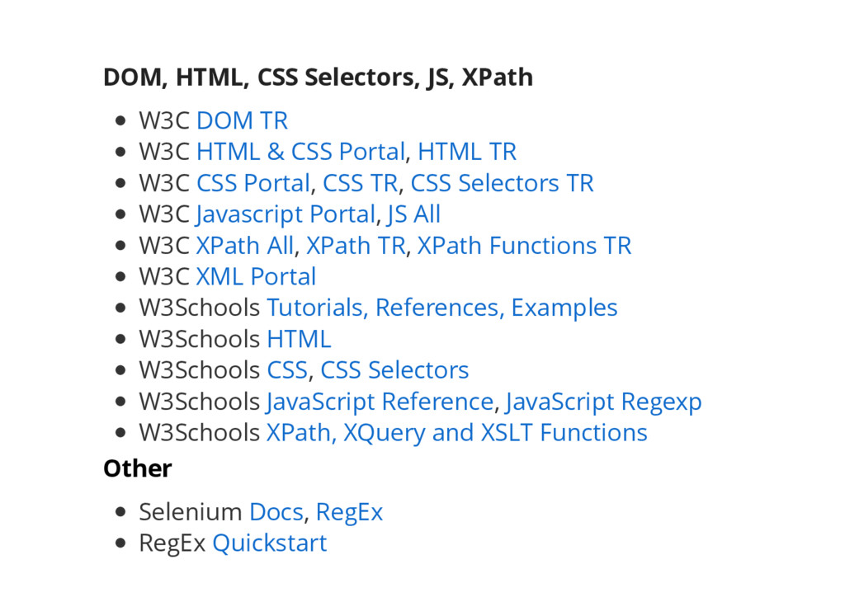Open the W3C DOM TR link

[242, 120]
